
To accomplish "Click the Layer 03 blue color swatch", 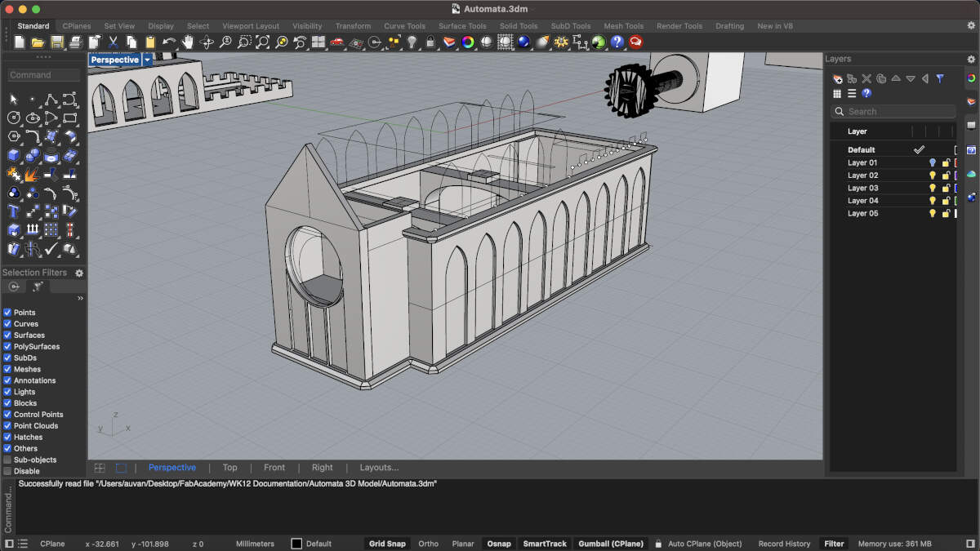I will (x=956, y=188).
